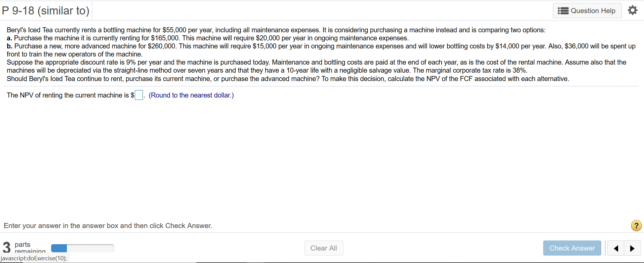Open settings via the gear icon
This screenshot has height=263, width=644.
(632, 10)
